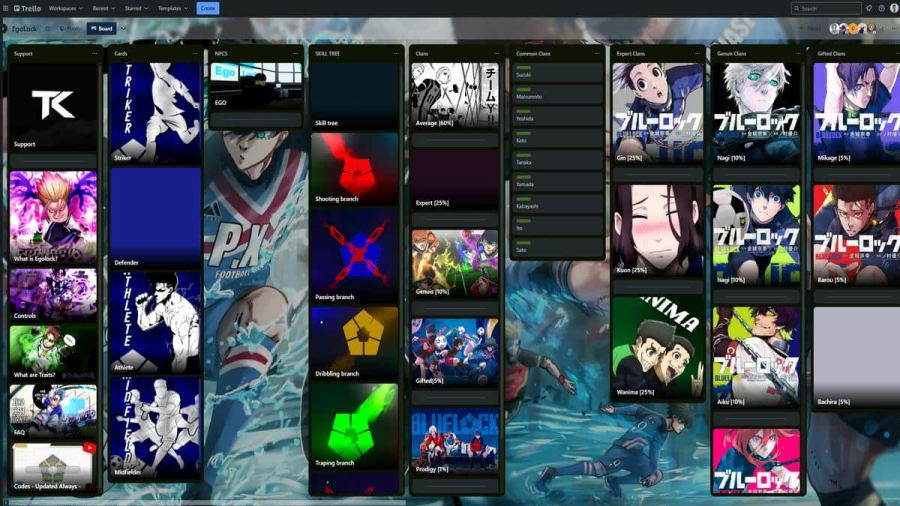Open the Kobayashi card in Common Clans
The height and width of the screenshot is (506, 900).
tap(557, 203)
